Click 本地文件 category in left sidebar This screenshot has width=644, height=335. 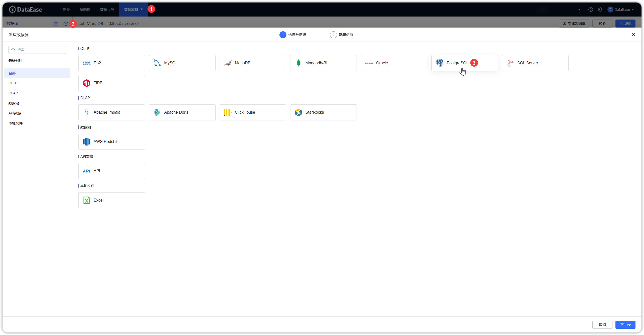pyautogui.click(x=15, y=123)
